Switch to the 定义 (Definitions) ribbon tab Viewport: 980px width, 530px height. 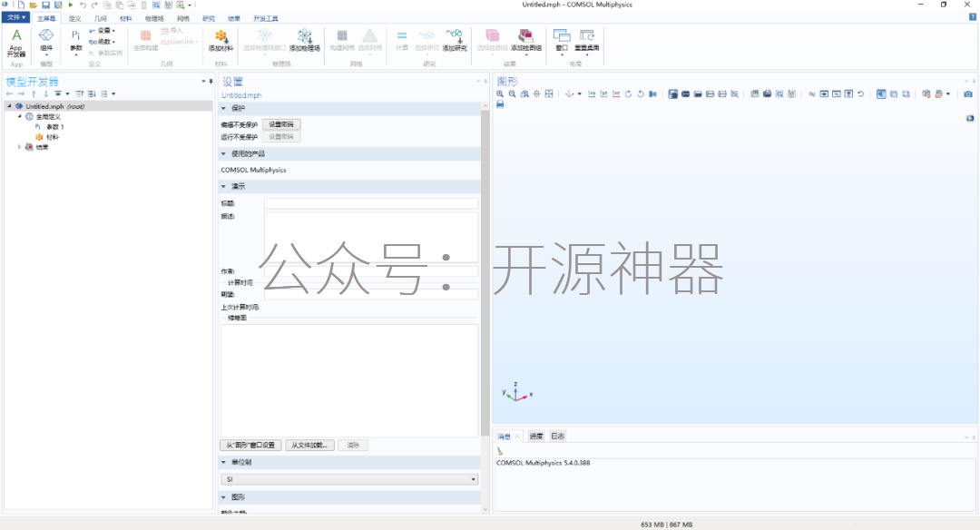click(x=75, y=19)
